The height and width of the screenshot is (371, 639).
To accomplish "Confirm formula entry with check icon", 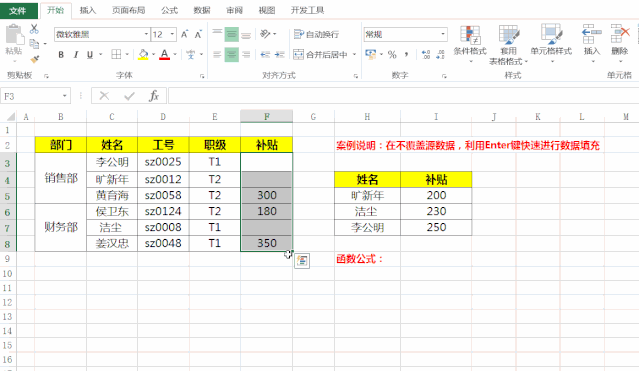I will click(130, 96).
